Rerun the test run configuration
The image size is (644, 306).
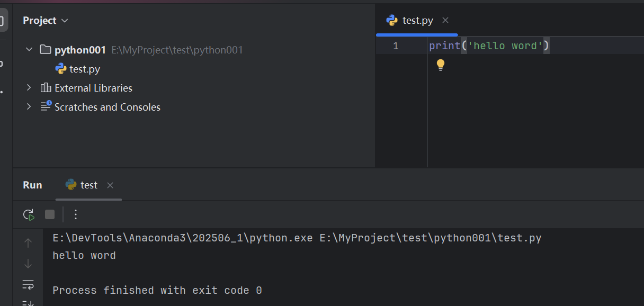[x=29, y=214]
